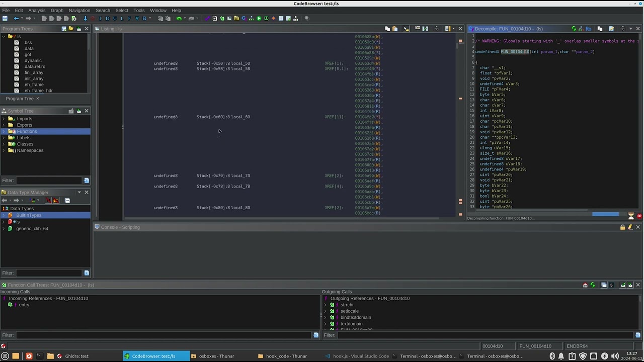Expand the Imports node in Symbol Tree
This screenshot has height=362, width=644.
(x=4, y=119)
